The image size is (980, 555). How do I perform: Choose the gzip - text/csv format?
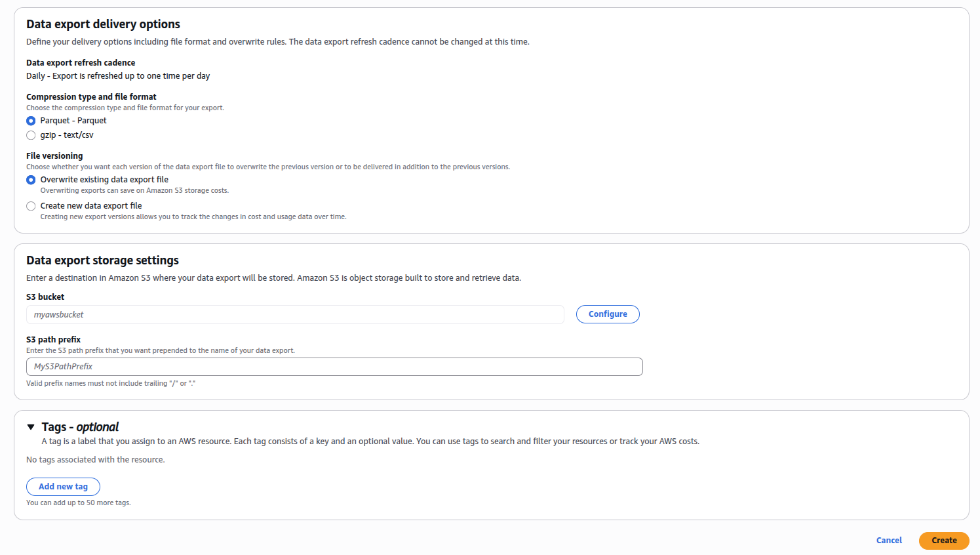click(x=31, y=134)
